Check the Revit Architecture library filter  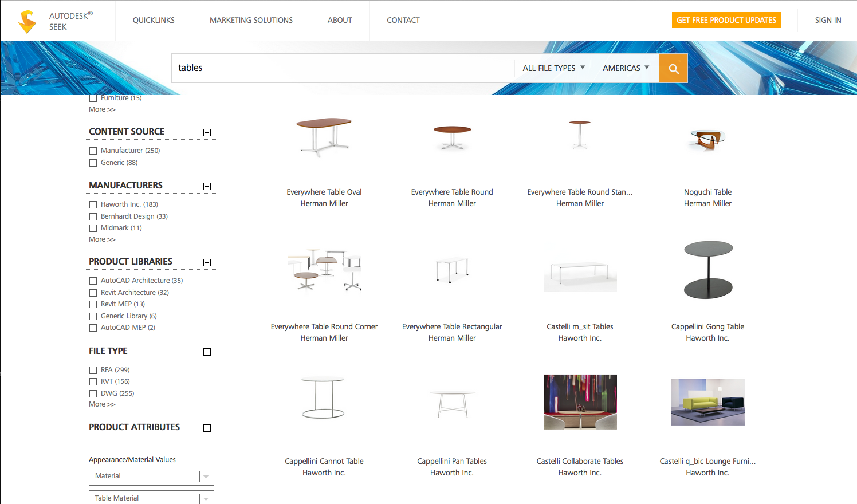point(93,293)
